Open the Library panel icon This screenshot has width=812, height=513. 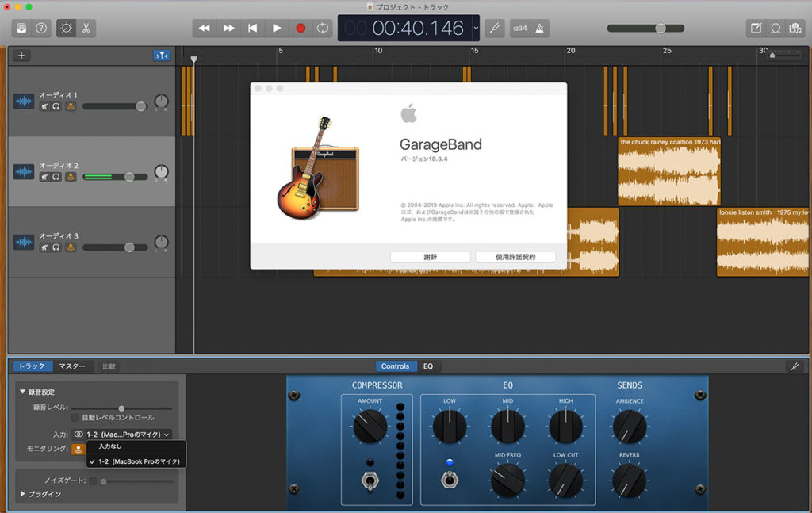pos(21,28)
